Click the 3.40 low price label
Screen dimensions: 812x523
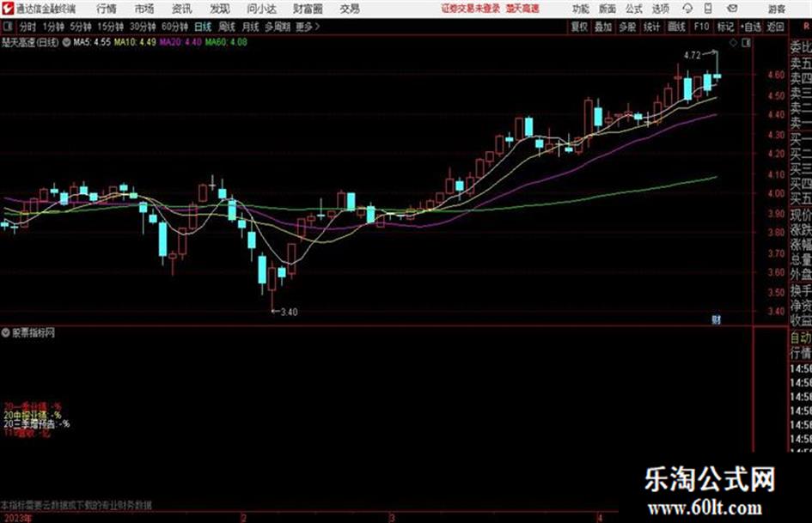click(289, 312)
